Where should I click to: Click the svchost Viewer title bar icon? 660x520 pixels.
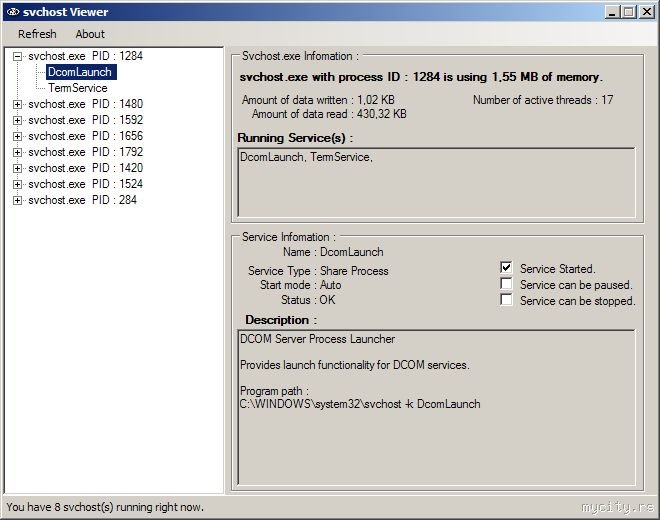(13, 12)
